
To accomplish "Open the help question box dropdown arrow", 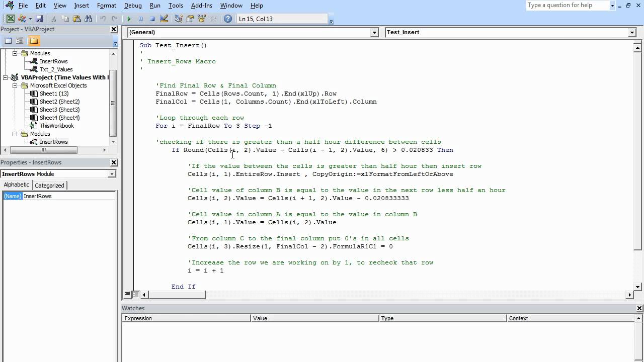I will pyautogui.click(x=612, y=6).
